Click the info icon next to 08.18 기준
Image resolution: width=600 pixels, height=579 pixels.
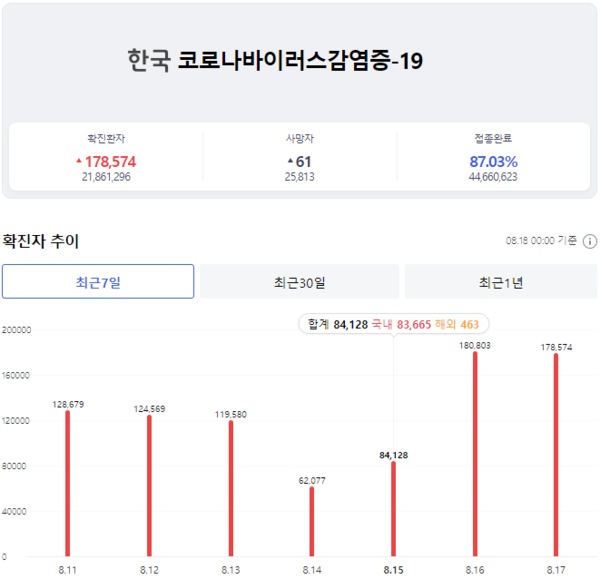590,241
